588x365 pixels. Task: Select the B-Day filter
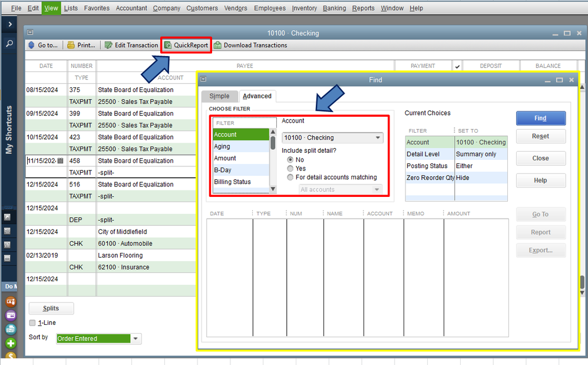(241, 170)
